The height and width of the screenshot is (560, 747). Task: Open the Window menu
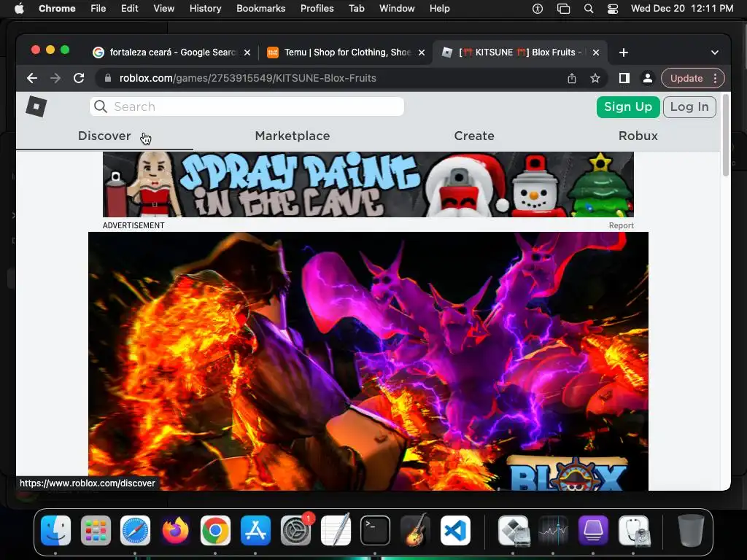coord(397,8)
